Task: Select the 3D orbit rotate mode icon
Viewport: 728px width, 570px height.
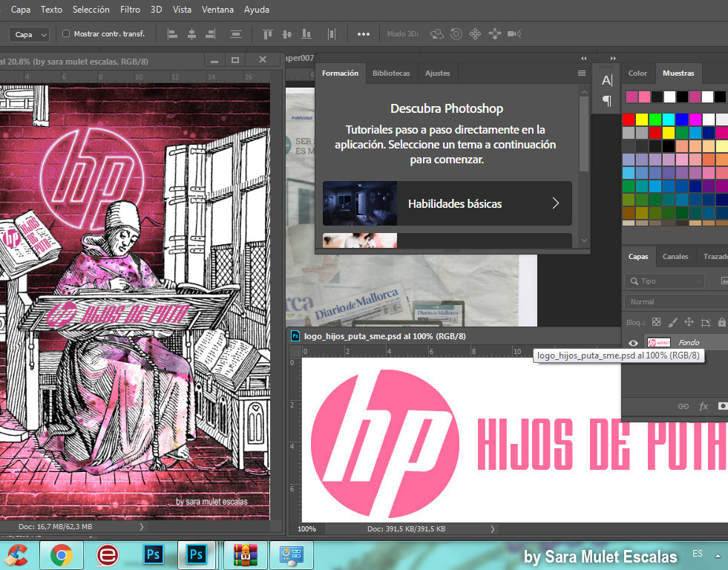Action: click(x=437, y=34)
